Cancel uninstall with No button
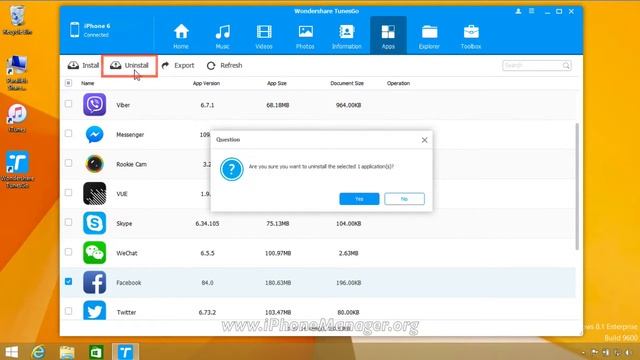 404,199
